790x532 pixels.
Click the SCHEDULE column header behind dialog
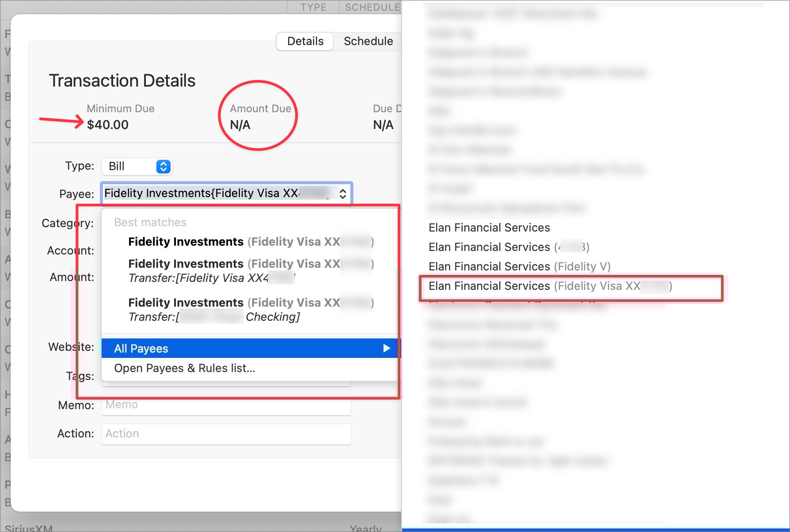[372, 7]
